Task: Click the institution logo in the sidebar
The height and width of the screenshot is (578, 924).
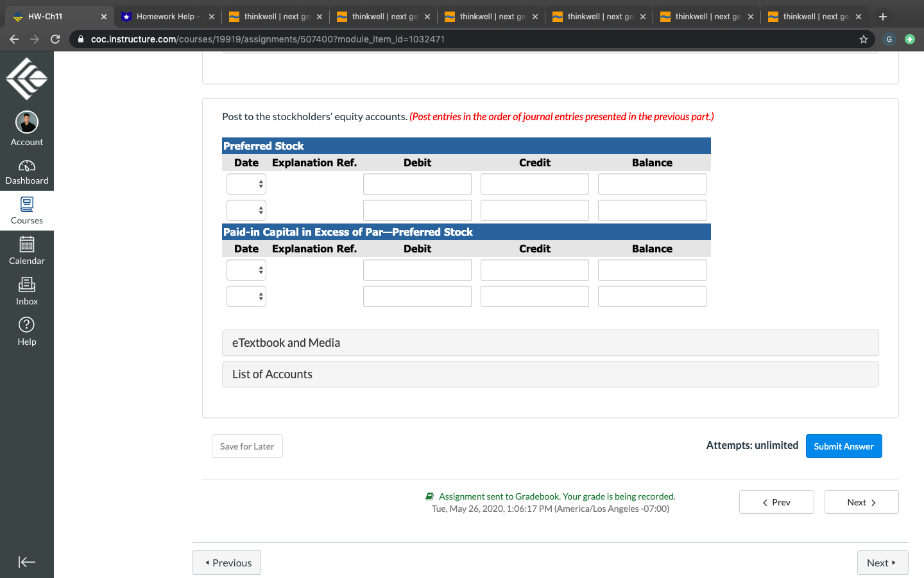Action: (x=26, y=78)
